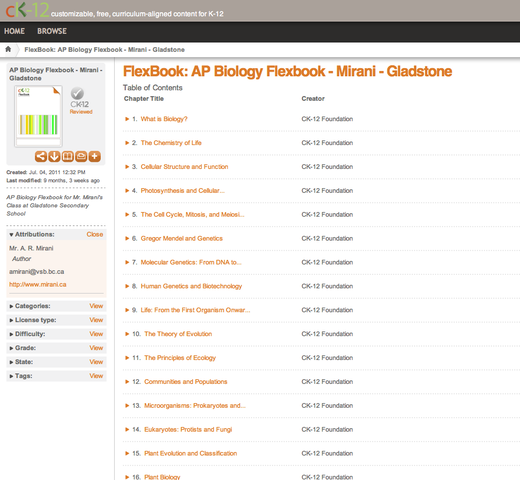Expand chapter 3 triangle for Cellular Structure
The height and width of the screenshot is (480, 520).
pos(127,167)
